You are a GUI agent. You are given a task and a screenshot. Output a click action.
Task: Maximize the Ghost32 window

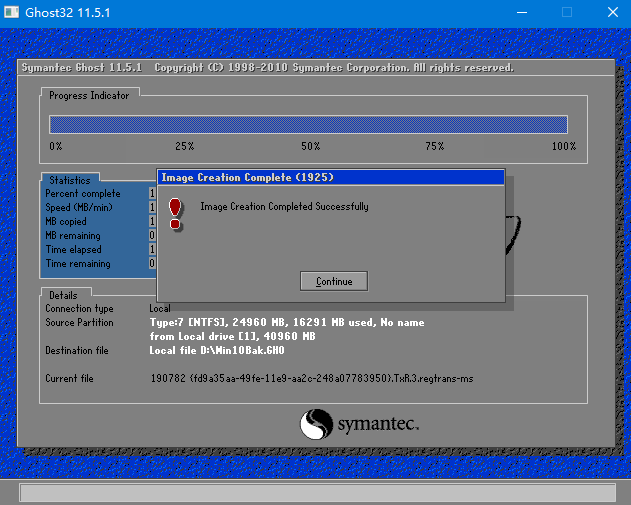[566, 13]
